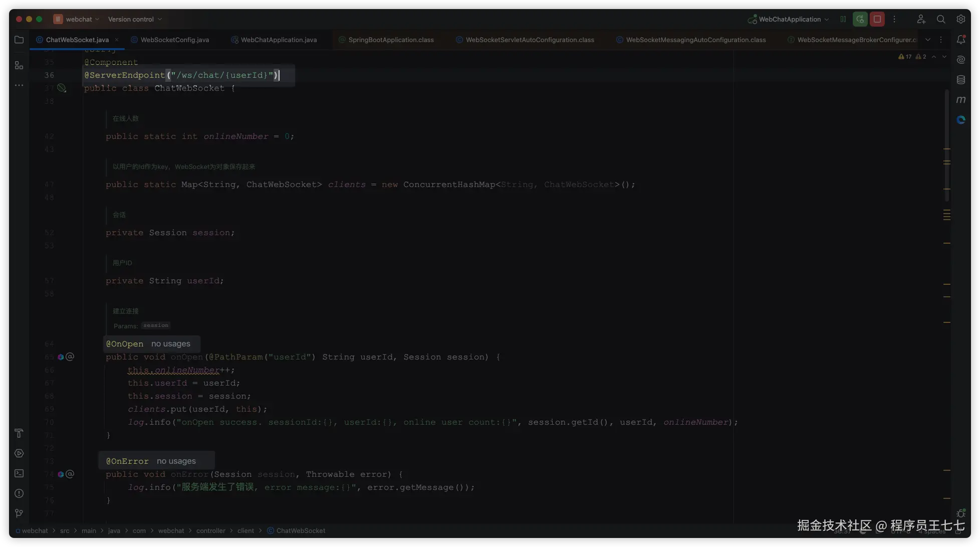
Task: Open the Database tool window
Action: click(960, 80)
